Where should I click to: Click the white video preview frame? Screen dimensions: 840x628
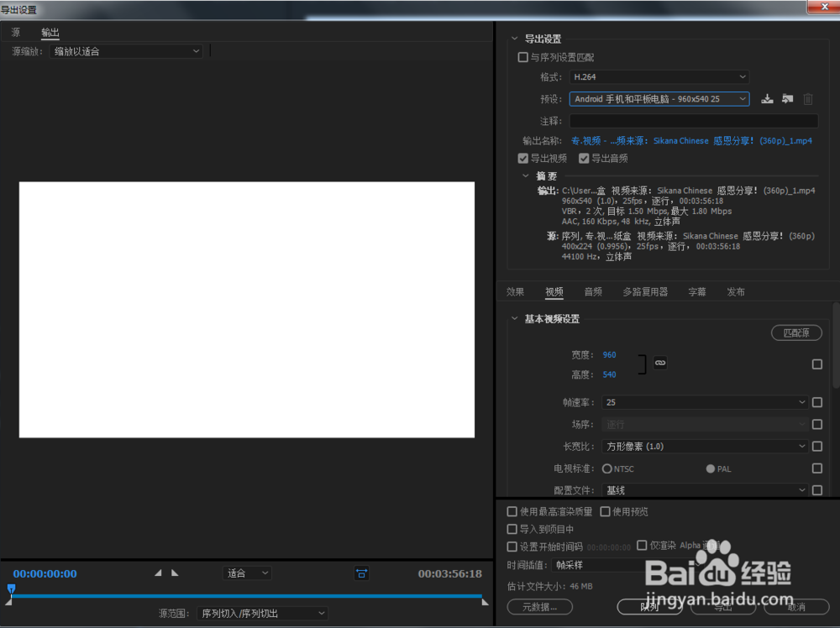coord(247,310)
